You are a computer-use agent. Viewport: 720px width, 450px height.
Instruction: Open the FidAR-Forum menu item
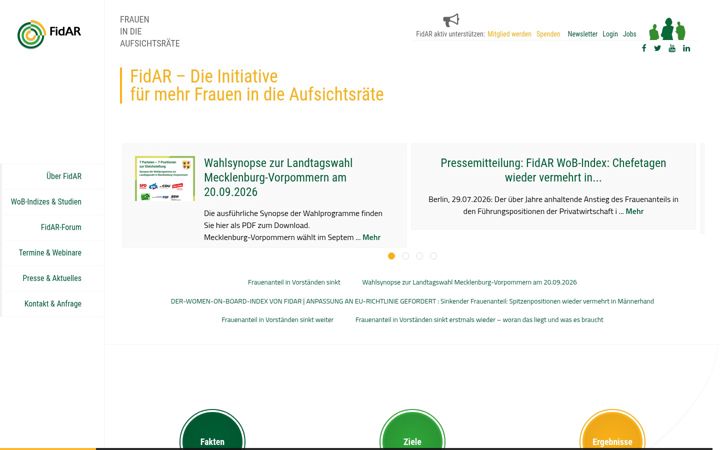[x=61, y=227]
